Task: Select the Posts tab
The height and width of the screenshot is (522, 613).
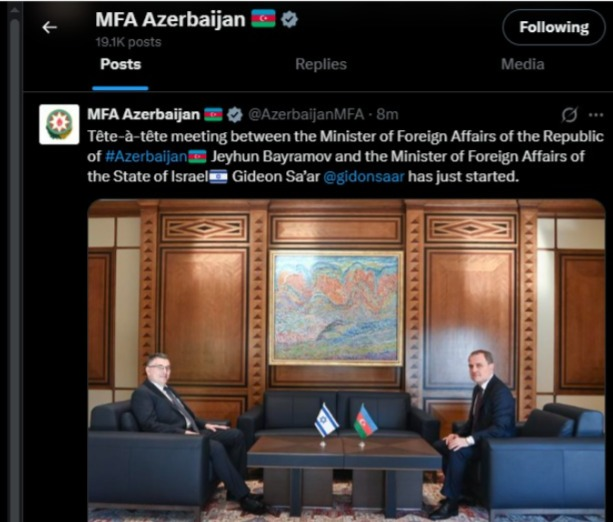Action: 120,65
